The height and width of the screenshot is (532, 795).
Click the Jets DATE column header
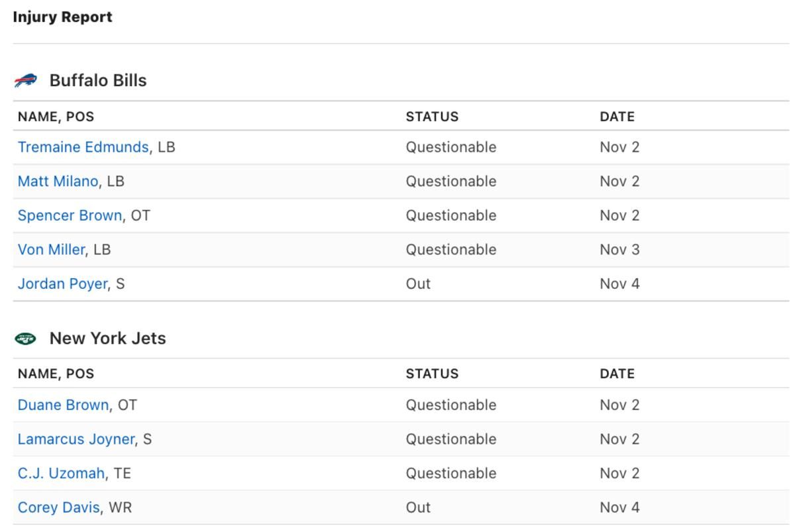tap(617, 374)
